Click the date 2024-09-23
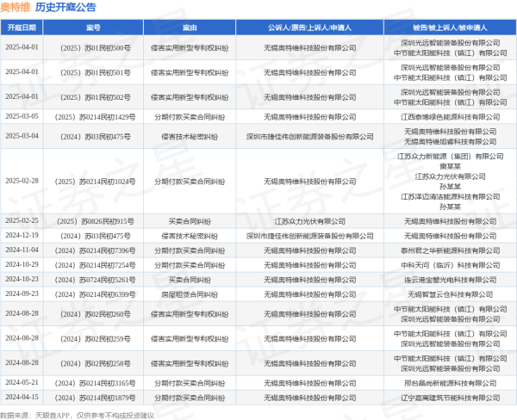 22,293
